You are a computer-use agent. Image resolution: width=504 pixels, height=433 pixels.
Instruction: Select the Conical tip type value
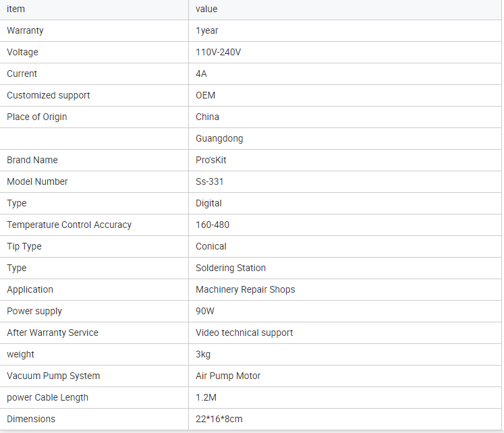coord(211,246)
